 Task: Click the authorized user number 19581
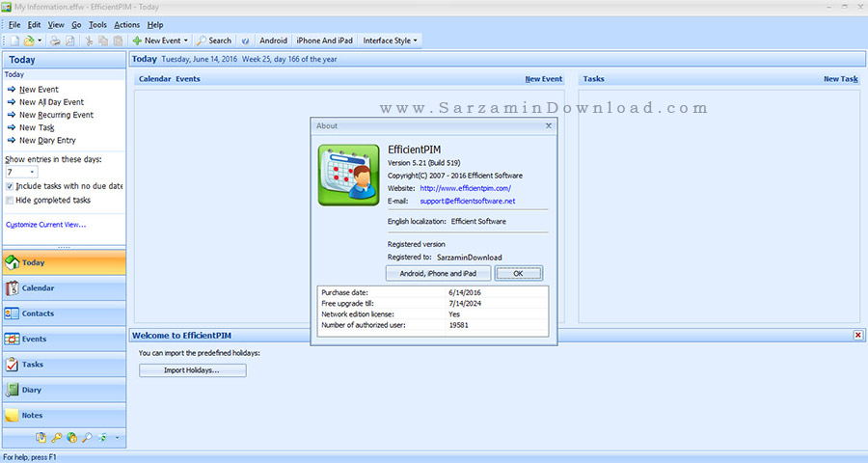pos(459,325)
